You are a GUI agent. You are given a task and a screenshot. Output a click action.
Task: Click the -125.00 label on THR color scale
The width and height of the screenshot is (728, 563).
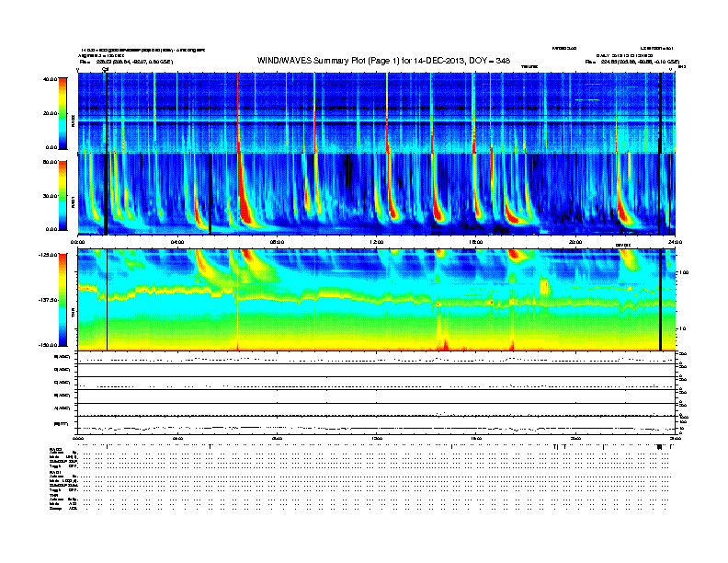pos(48,255)
